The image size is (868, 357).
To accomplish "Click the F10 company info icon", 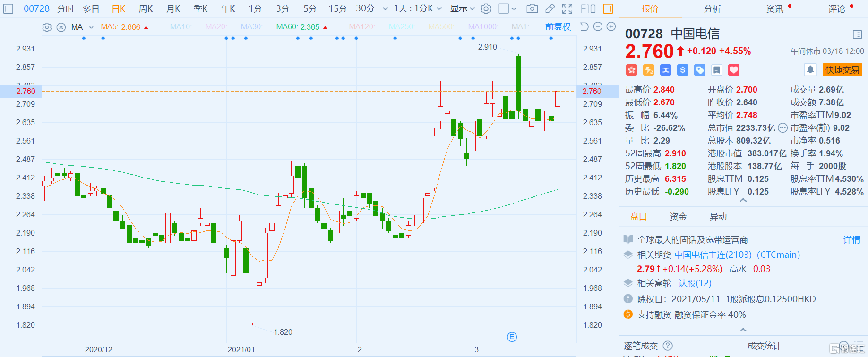I will coord(588,8).
